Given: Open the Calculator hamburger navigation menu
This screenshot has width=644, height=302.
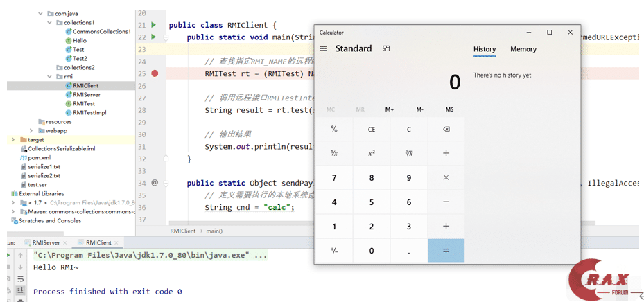Looking at the screenshot, I should (323, 48).
